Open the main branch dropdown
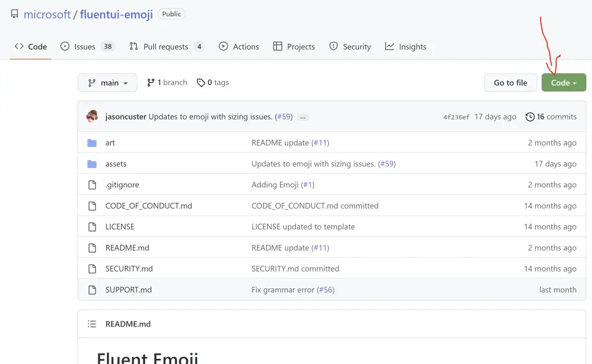The height and width of the screenshot is (364, 592). [108, 83]
